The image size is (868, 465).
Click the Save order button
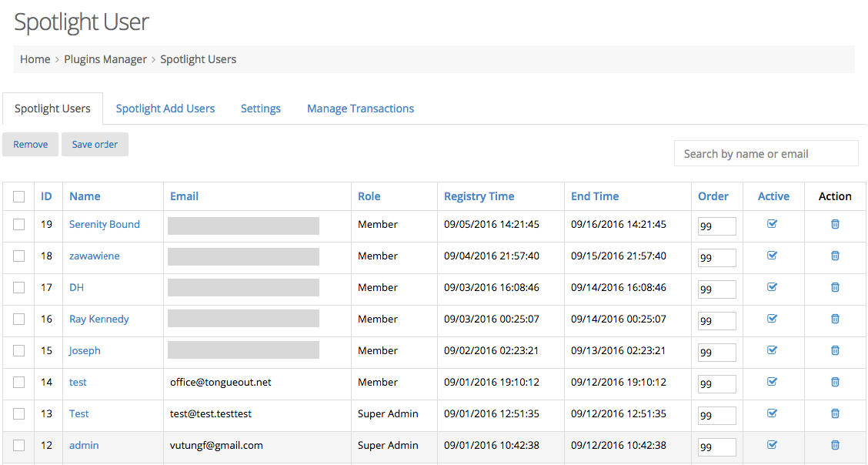(x=95, y=145)
